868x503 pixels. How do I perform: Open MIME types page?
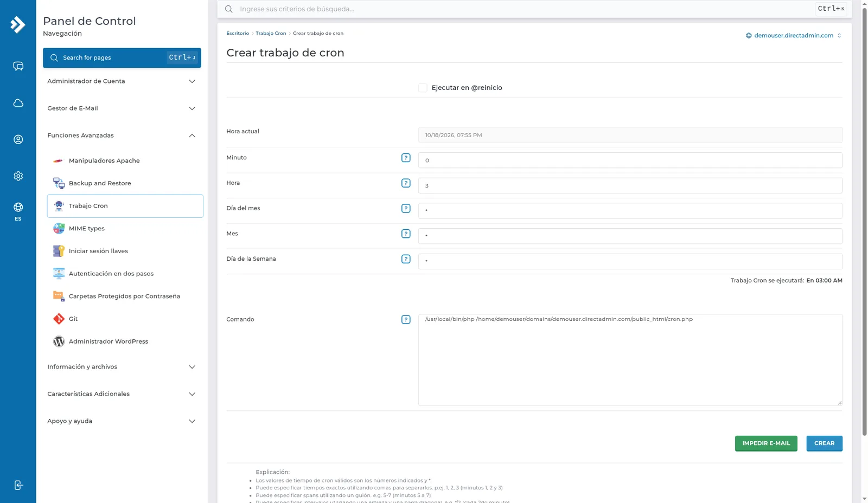coord(125,229)
